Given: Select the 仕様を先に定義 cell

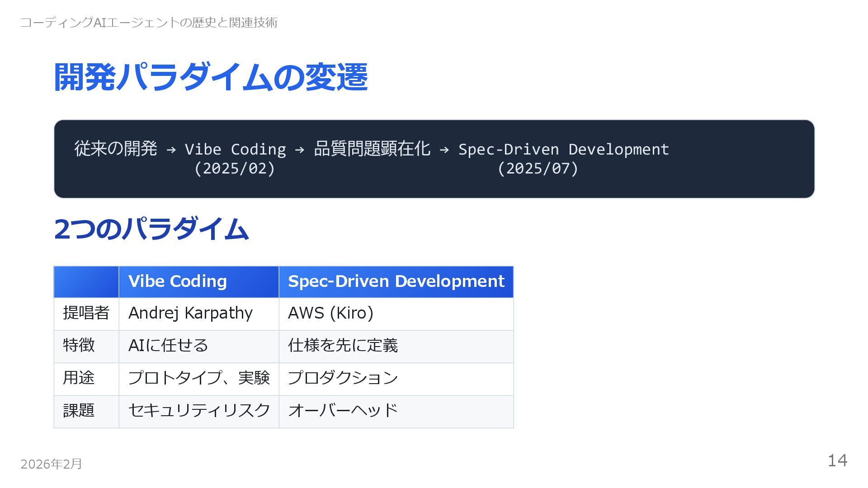Looking at the screenshot, I should 343,346.
